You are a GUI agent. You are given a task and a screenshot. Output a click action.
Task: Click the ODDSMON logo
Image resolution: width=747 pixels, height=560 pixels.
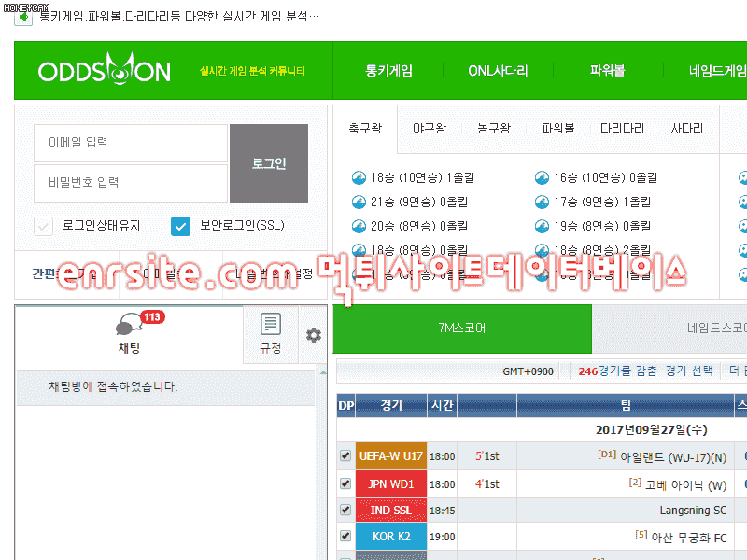point(104,69)
